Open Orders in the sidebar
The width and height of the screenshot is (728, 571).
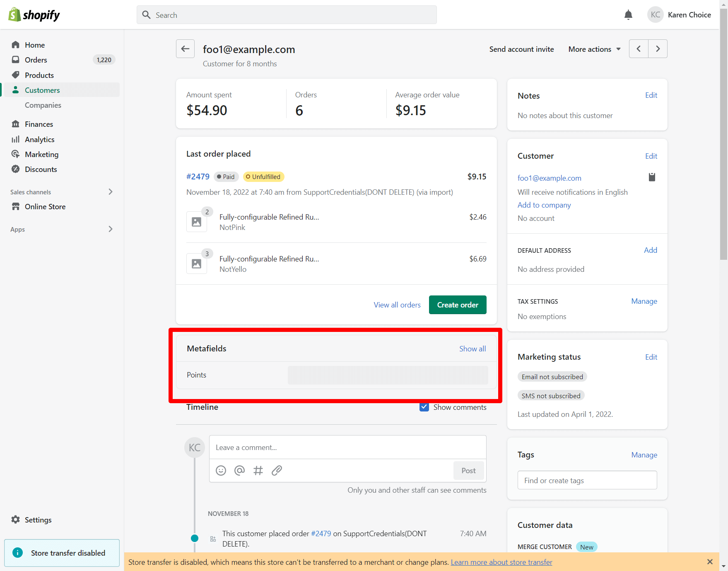[x=36, y=60]
